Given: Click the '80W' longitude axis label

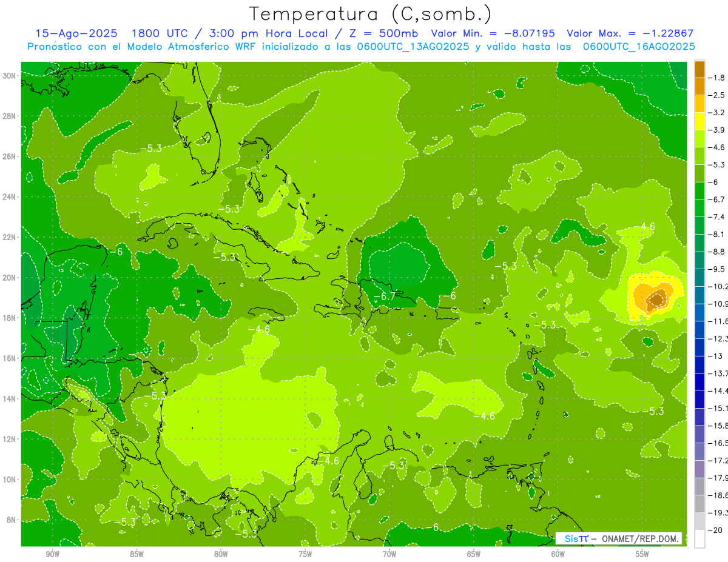Looking at the screenshot, I should click(x=221, y=554).
